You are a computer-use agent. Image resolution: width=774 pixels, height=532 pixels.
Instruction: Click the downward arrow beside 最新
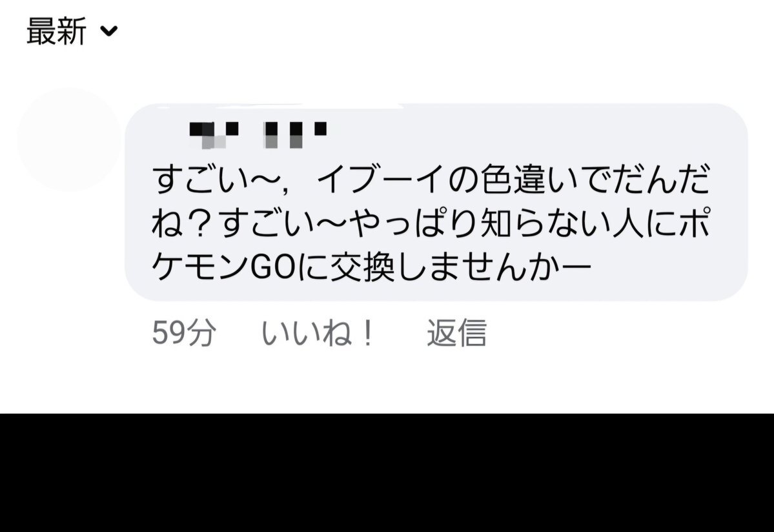point(108,31)
